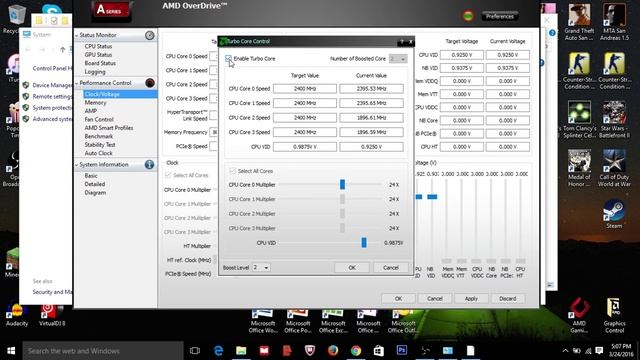Select Memory under Performance Control
640x360 pixels.
click(96, 103)
